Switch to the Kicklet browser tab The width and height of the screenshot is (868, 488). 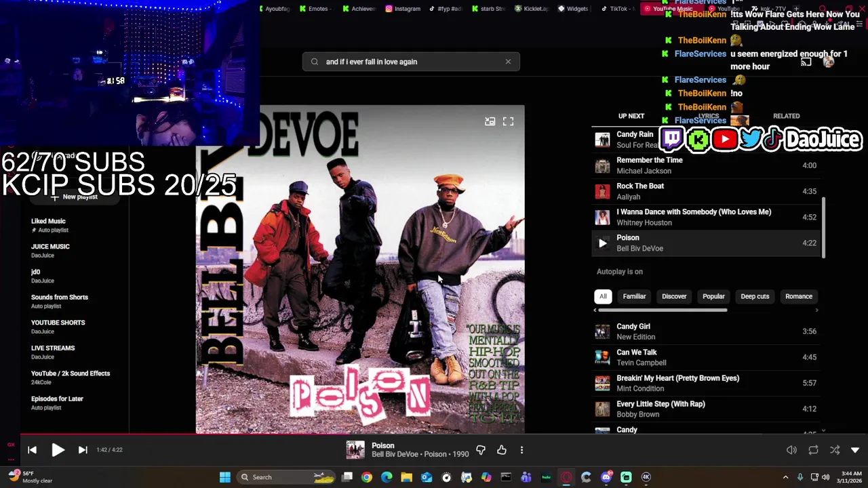click(532, 9)
